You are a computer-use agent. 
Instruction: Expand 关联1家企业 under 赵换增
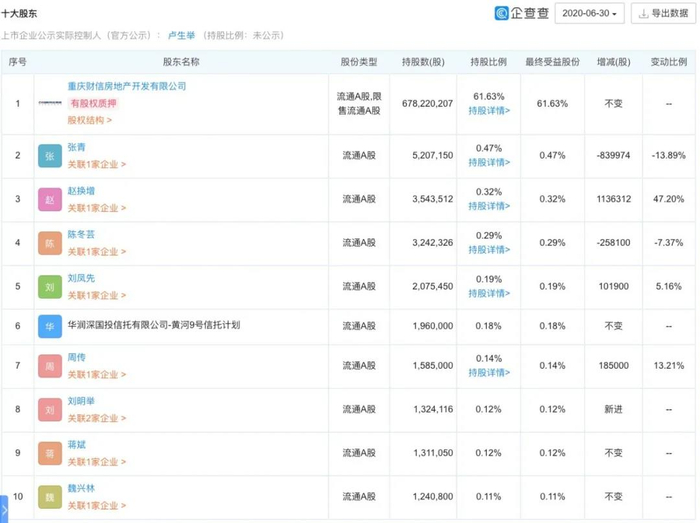click(96, 207)
